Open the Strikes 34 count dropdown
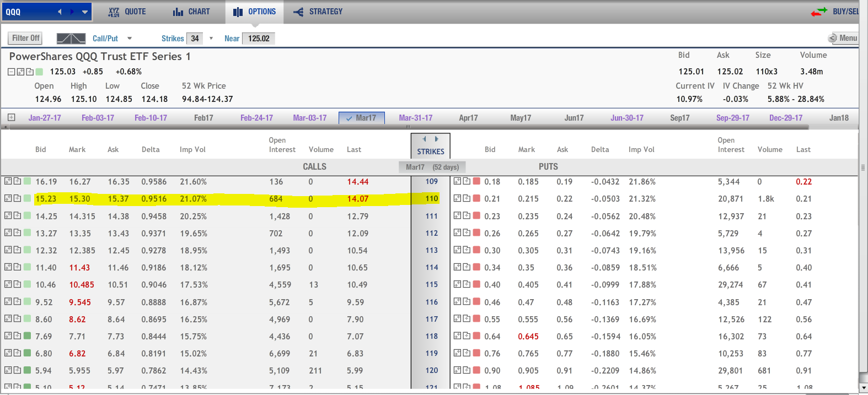 coord(211,39)
